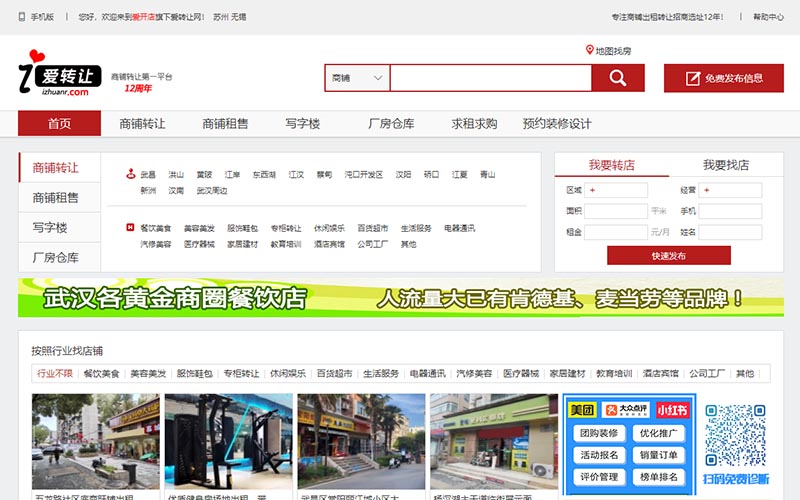Screen dimensions: 800x500
Task: Click the 快速发布 button
Action: pos(668,256)
